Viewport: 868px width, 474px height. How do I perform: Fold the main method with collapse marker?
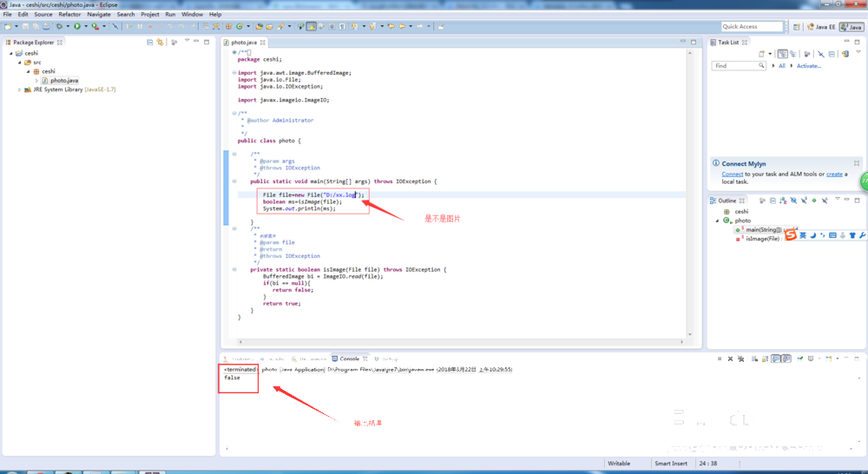click(x=234, y=181)
